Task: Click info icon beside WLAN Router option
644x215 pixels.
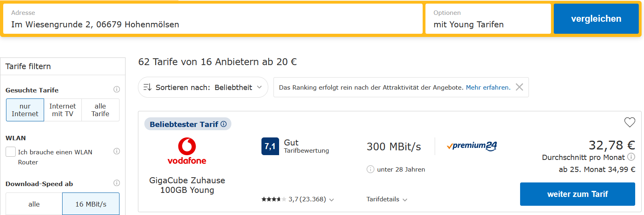Action: (x=117, y=151)
